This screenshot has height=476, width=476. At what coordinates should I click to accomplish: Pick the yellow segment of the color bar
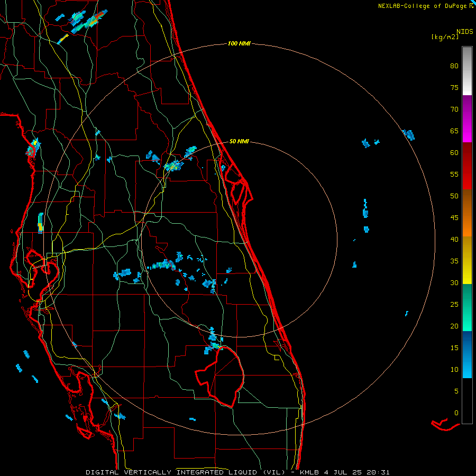pyautogui.click(x=467, y=260)
